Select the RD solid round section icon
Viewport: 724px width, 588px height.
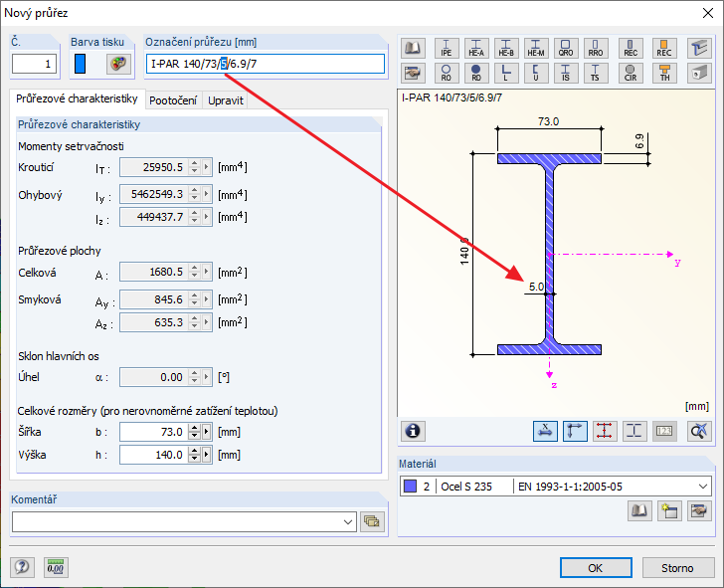coord(476,73)
